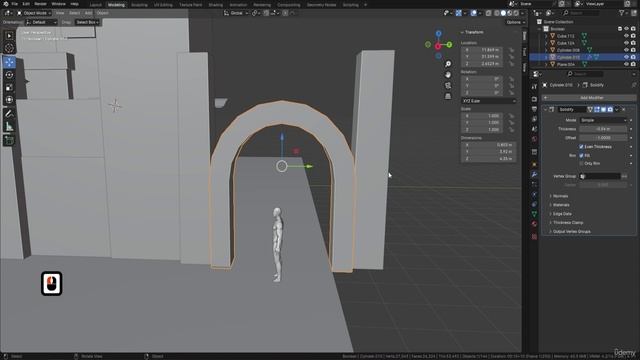This screenshot has height=360, width=640.
Task: Switch perspective/orthographic grid icon
Action: pos(448,96)
